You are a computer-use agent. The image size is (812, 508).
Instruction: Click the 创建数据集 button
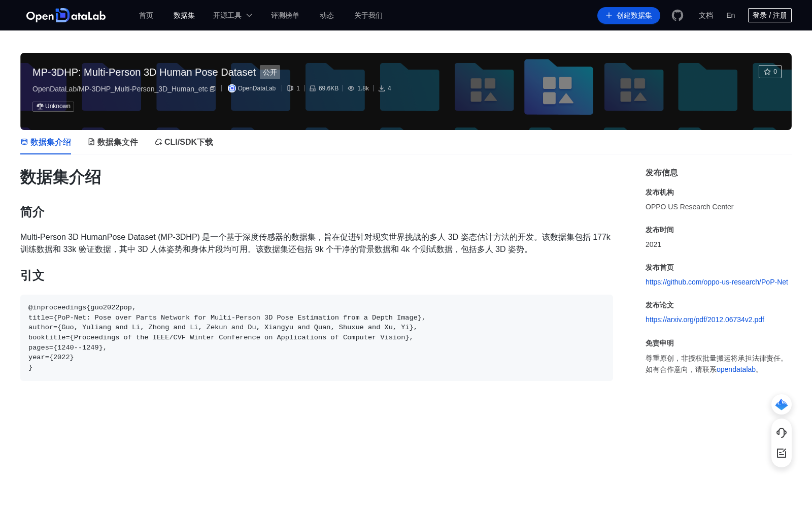(629, 15)
